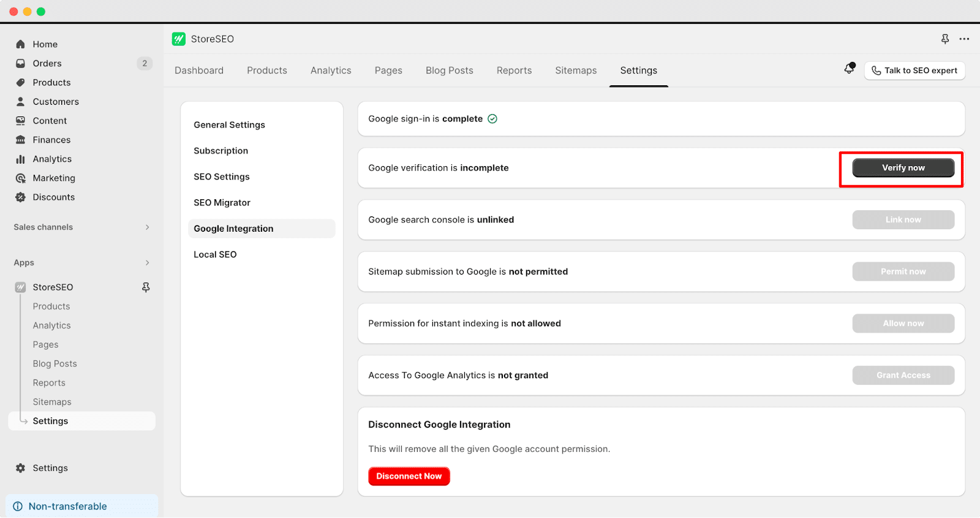This screenshot has width=980, height=518.
Task: Click the macOS green fullscreen window button
Action: [x=41, y=12]
